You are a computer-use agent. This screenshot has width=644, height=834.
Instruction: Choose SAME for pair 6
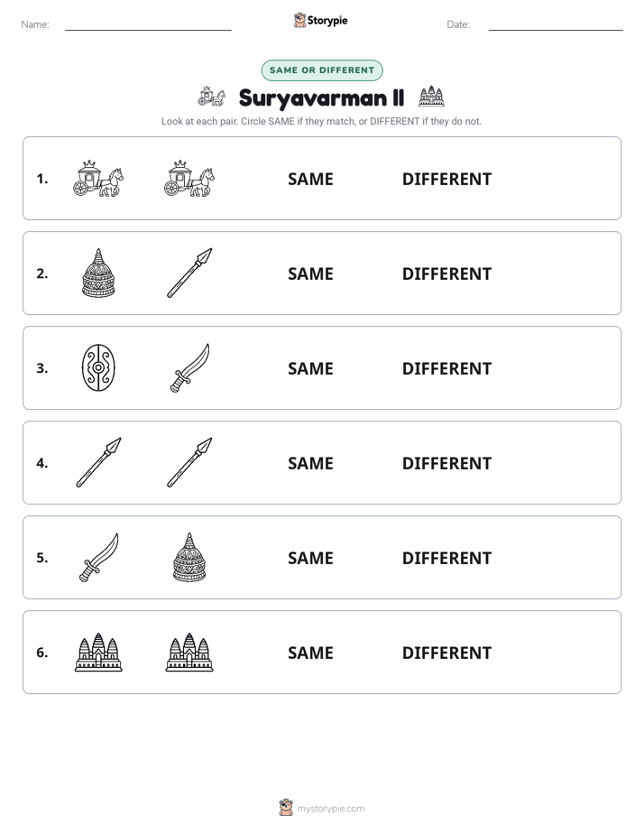pyautogui.click(x=310, y=653)
